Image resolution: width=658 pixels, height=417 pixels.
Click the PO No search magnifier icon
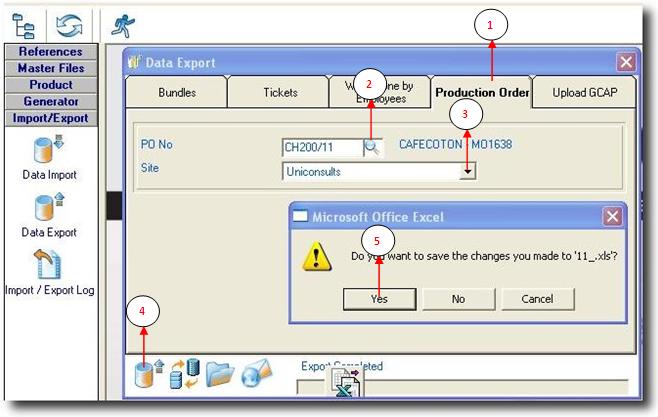(371, 147)
